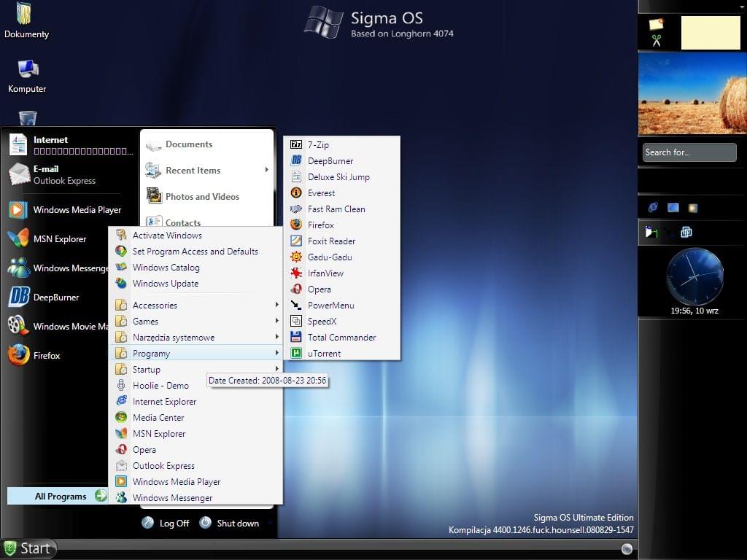The height and width of the screenshot is (560, 747).
Task: Launch SpeedX icon
Action: click(296, 321)
